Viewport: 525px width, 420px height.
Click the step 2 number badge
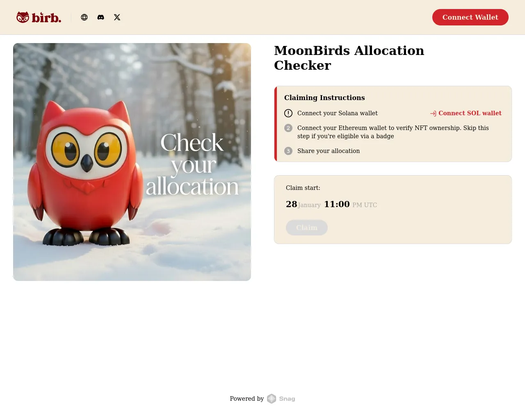[x=288, y=128]
